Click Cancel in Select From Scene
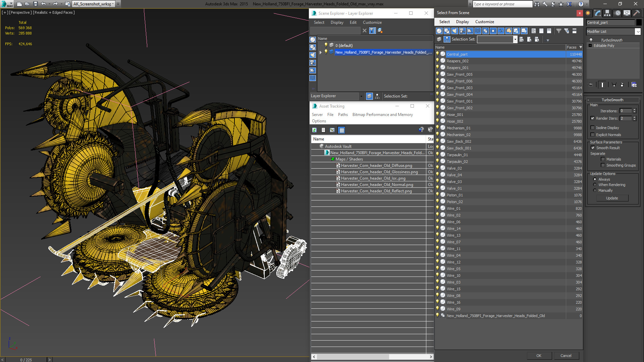This screenshot has height=362, width=644. click(x=566, y=356)
